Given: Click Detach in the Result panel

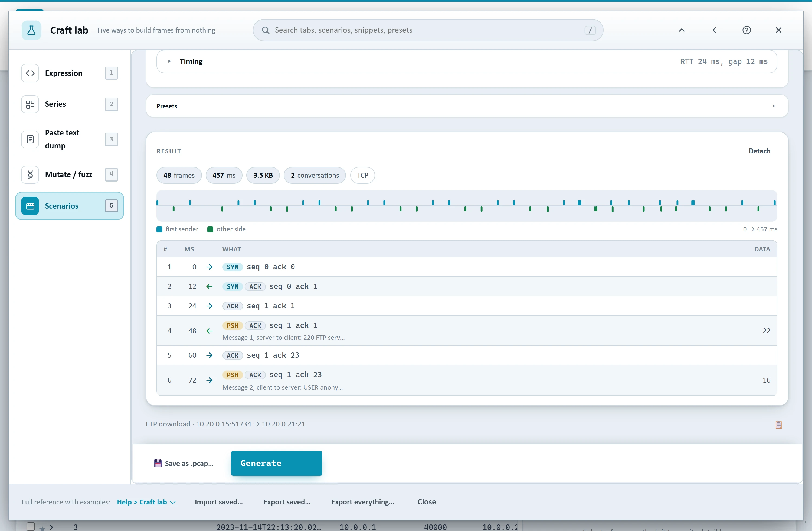Looking at the screenshot, I should tap(759, 151).
